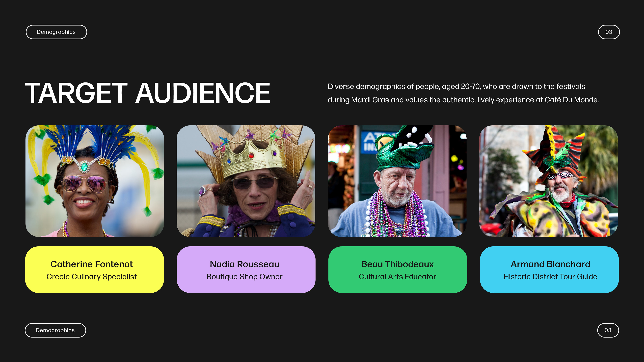This screenshot has width=644, height=362.
Task: Click the top Demographics pill label
Action: tap(56, 32)
